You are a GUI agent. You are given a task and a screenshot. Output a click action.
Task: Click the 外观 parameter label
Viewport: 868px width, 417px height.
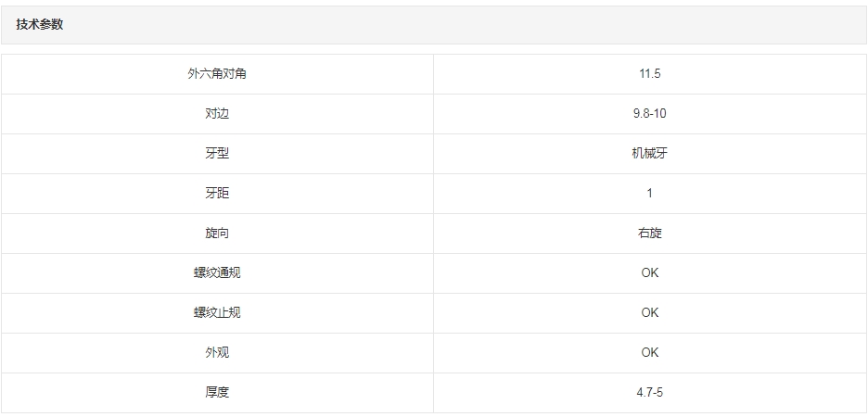[217, 352]
